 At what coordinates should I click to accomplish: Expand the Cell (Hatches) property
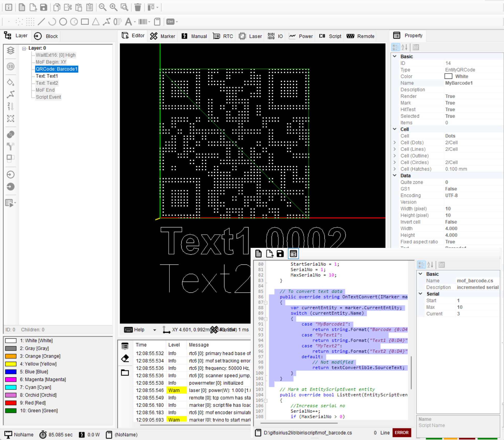click(395, 169)
